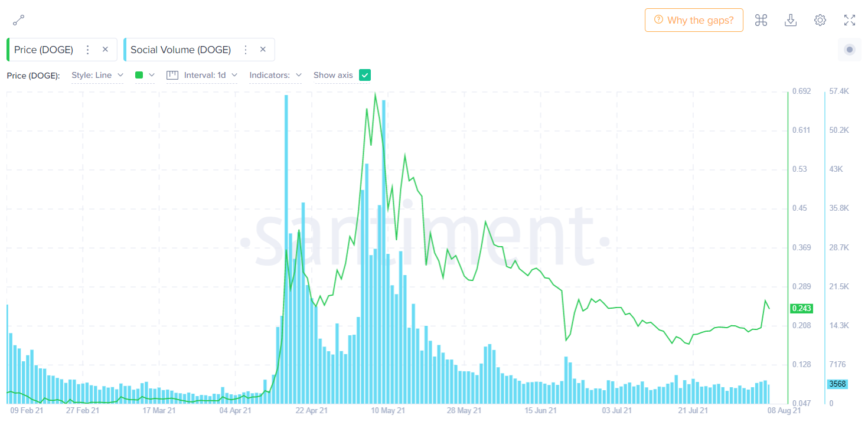868x425 pixels.
Task: Expand the Style: Line dropdown
Action: pos(97,75)
